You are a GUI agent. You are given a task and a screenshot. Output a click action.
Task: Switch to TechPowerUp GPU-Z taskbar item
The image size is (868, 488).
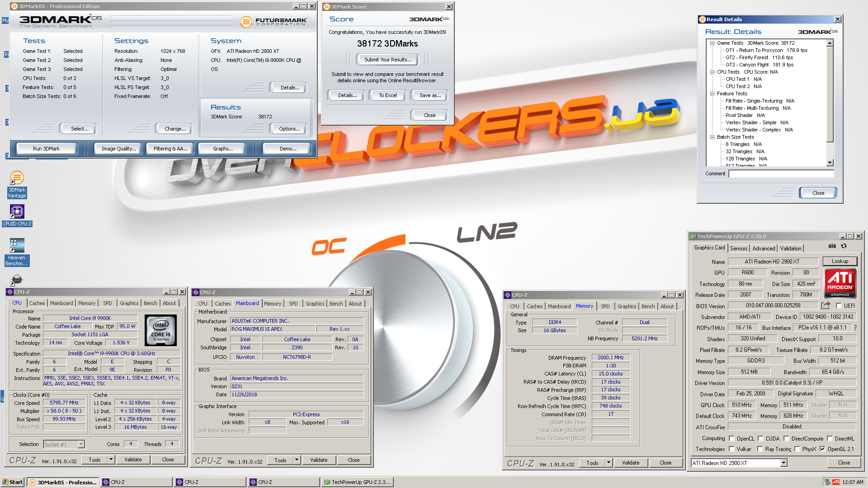coord(357,482)
